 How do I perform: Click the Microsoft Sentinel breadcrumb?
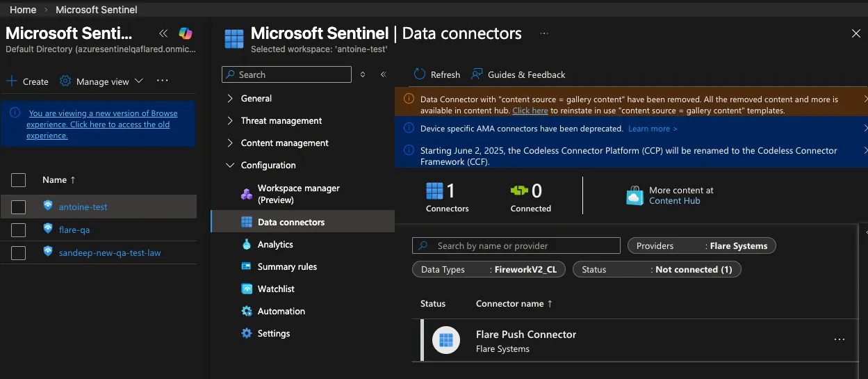tap(97, 10)
